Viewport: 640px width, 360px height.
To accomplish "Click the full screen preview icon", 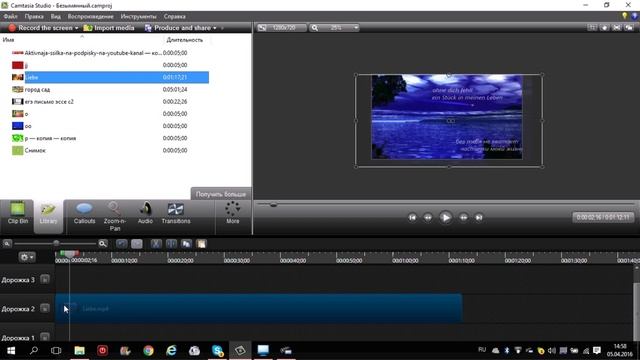I will [x=617, y=28].
